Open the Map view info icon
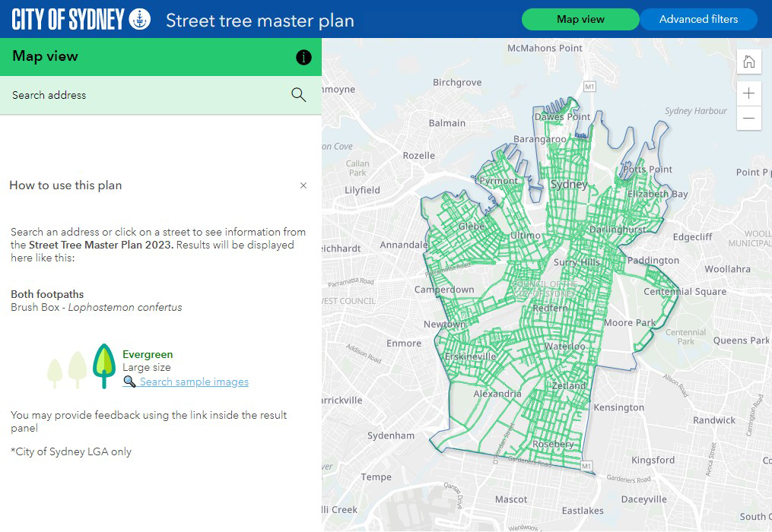Screen dimensions: 772x532 point(303,57)
